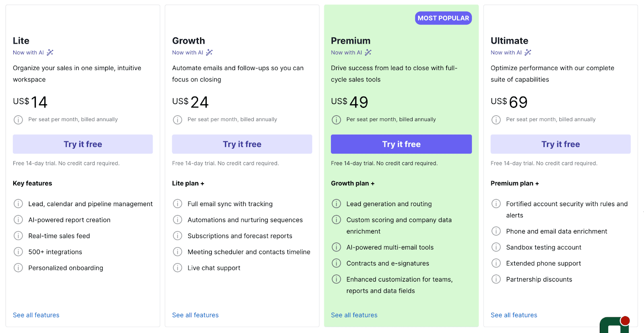Open See all features for Premium plan
This screenshot has width=644, height=333.
(354, 315)
